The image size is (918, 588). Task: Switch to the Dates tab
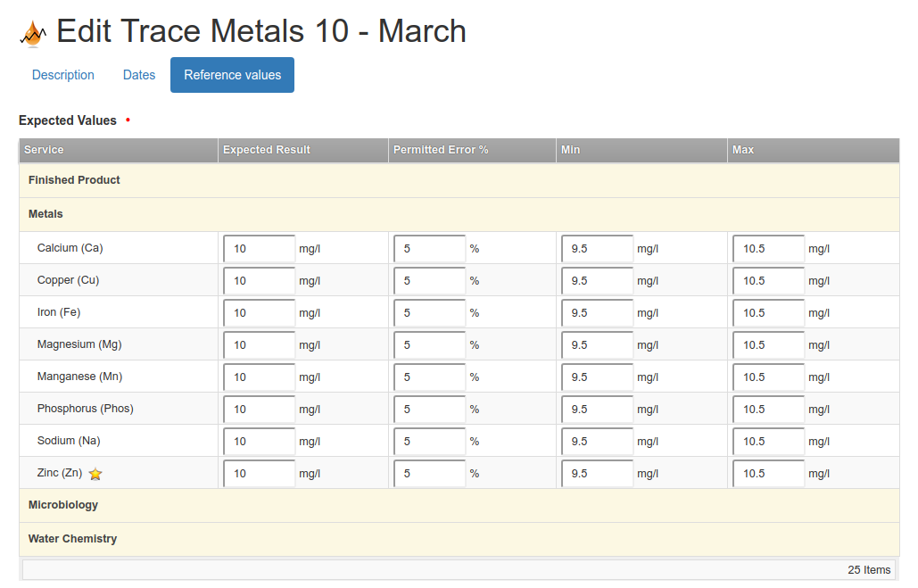coord(139,75)
